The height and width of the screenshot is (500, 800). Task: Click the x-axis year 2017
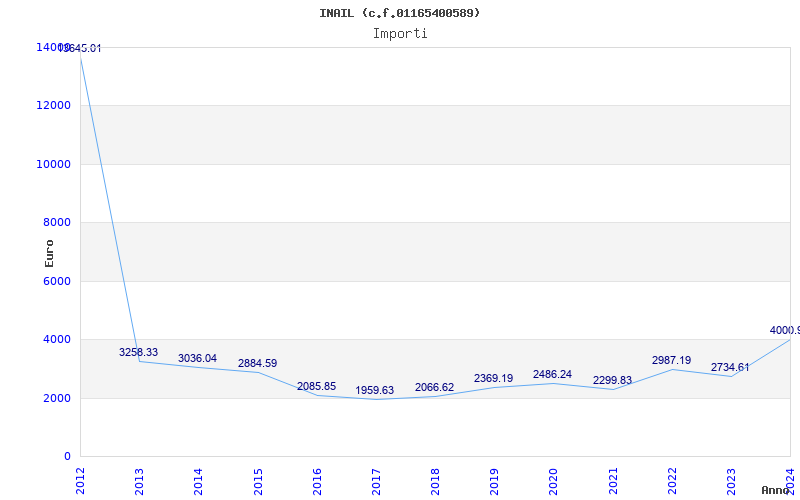point(376,481)
